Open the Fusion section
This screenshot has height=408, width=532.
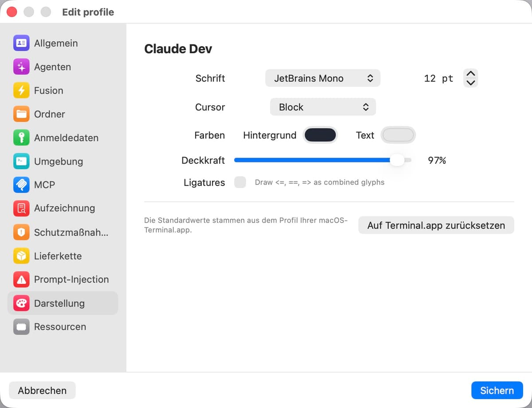(x=63, y=90)
